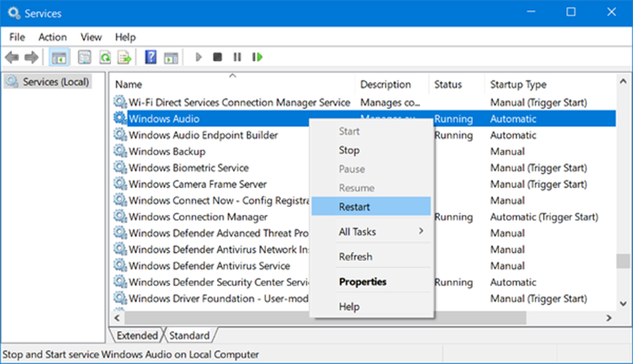Choose Help in the context menu

point(371,306)
